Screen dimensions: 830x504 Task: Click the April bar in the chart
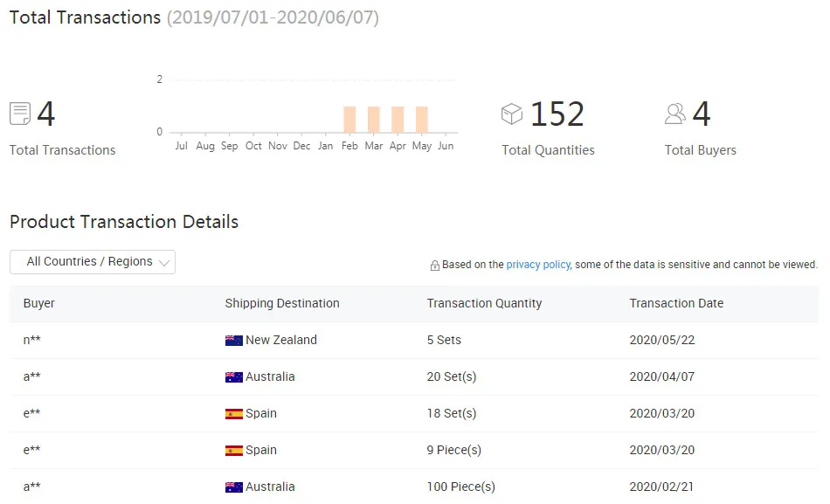[398, 119]
